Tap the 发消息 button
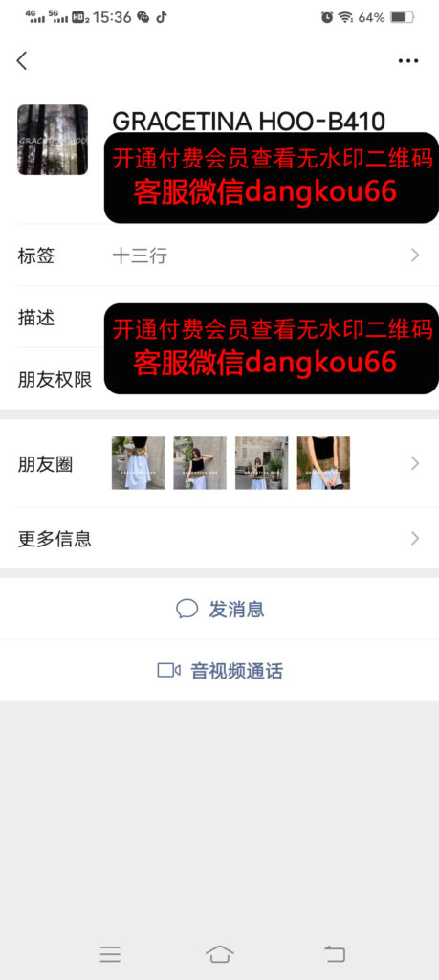This screenshot has width=439, height=980. [x=219, y=609]
